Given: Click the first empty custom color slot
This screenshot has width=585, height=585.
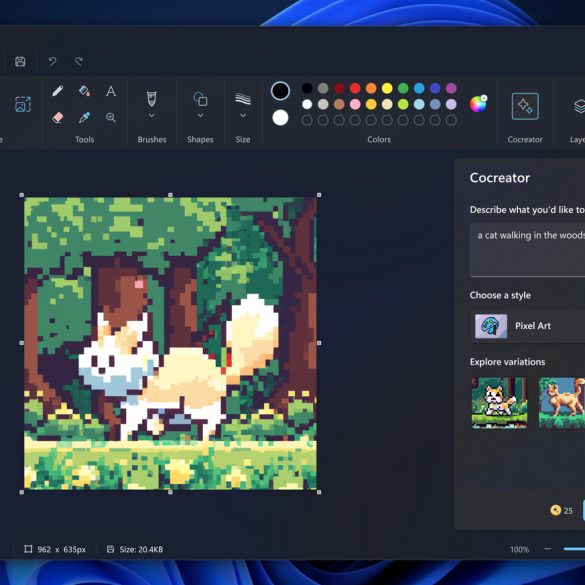Looking at the screenshot, I should point(307,120).
